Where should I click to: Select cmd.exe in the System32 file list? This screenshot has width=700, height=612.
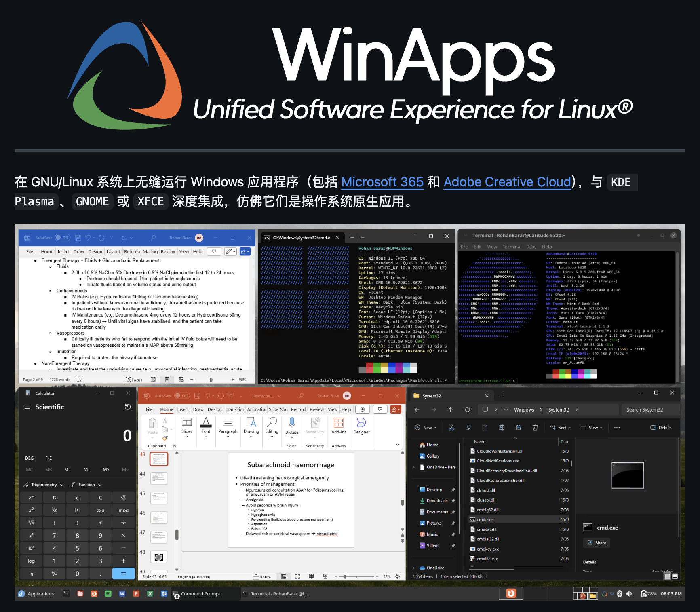[x=485, y=519]
